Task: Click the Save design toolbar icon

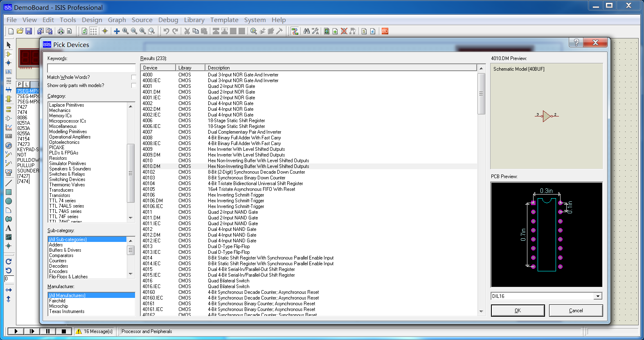Action: point(29,31)
